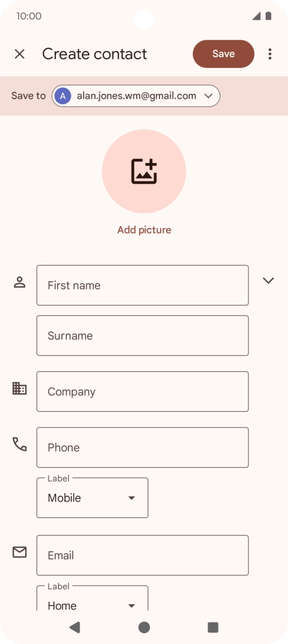This screenshot has height=644, width=288.
Task: Click the email envelope icon
Action: click(x=19, y=552)
